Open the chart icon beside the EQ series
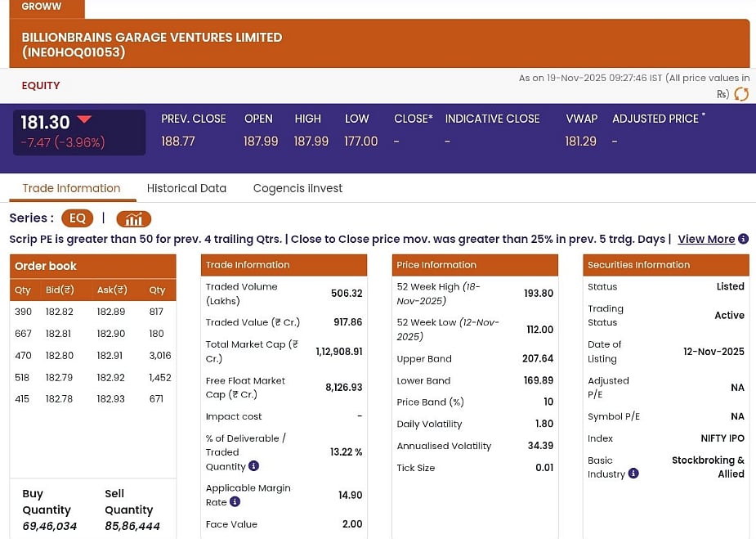Viewport: 756px width, 539px height. 134,218
